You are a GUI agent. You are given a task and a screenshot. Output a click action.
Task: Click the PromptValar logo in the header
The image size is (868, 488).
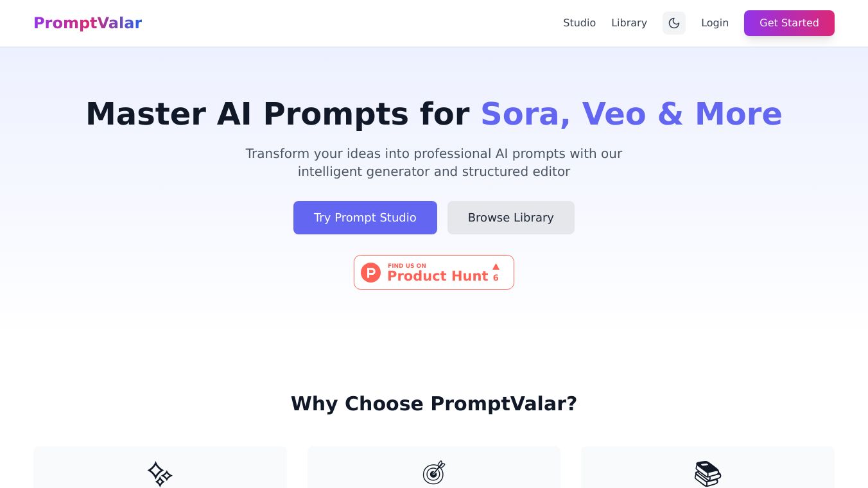point(87,23)
